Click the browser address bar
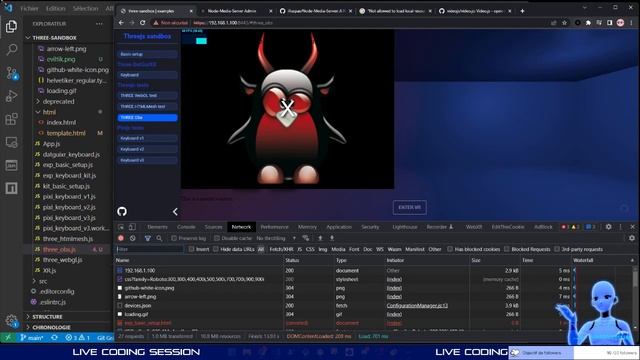This screenshot has height=360, width=640. tap(347, 23)
